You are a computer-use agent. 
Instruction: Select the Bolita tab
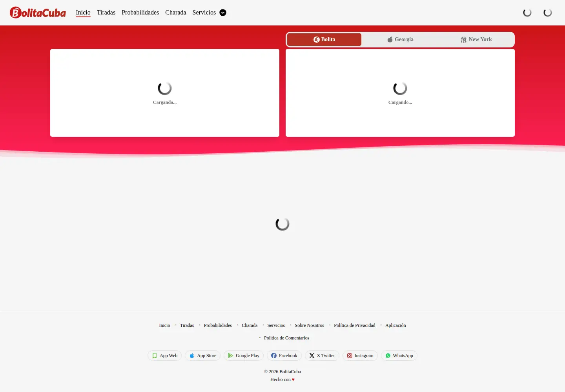[x=324, y=40]
